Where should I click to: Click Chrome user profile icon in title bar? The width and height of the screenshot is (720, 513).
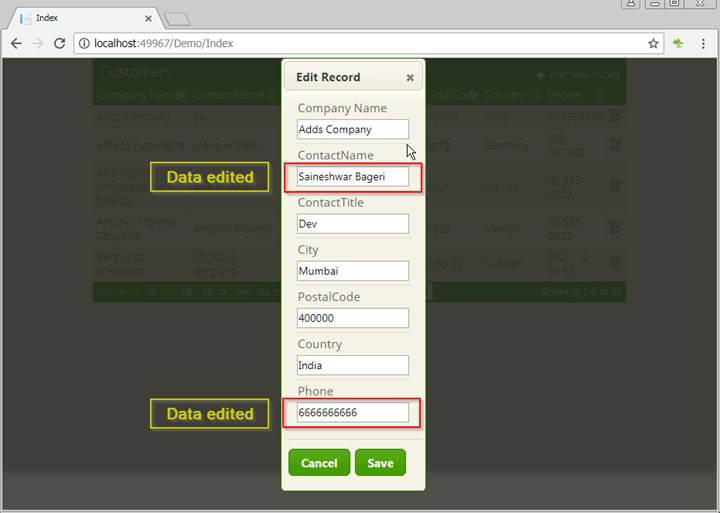pyautogui.click(x=631, y=3)
